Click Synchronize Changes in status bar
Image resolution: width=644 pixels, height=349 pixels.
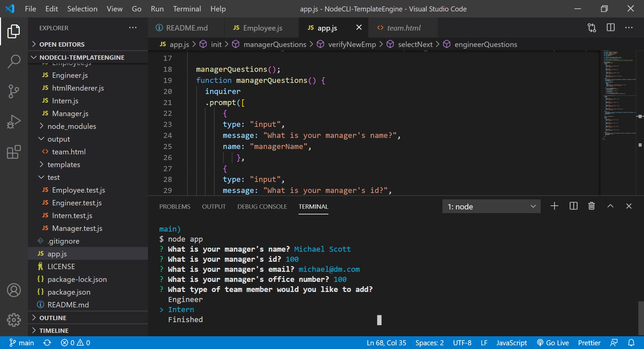[47, 343]
